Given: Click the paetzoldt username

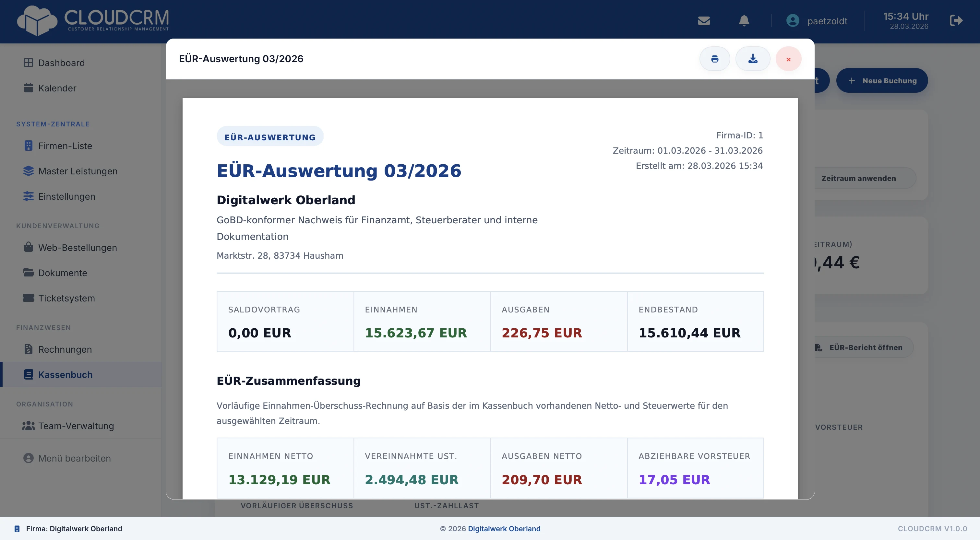Looking at the screenshot, I should coord(828,21).
